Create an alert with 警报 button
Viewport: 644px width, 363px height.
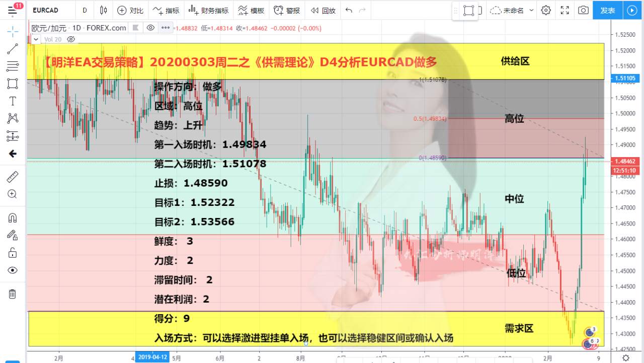coord(287,10)
